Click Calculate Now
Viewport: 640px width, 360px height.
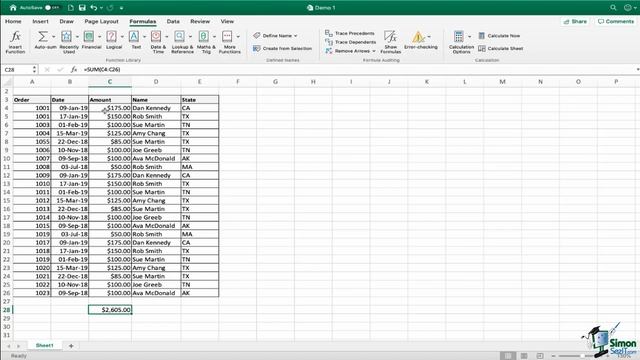coord(499,36)
